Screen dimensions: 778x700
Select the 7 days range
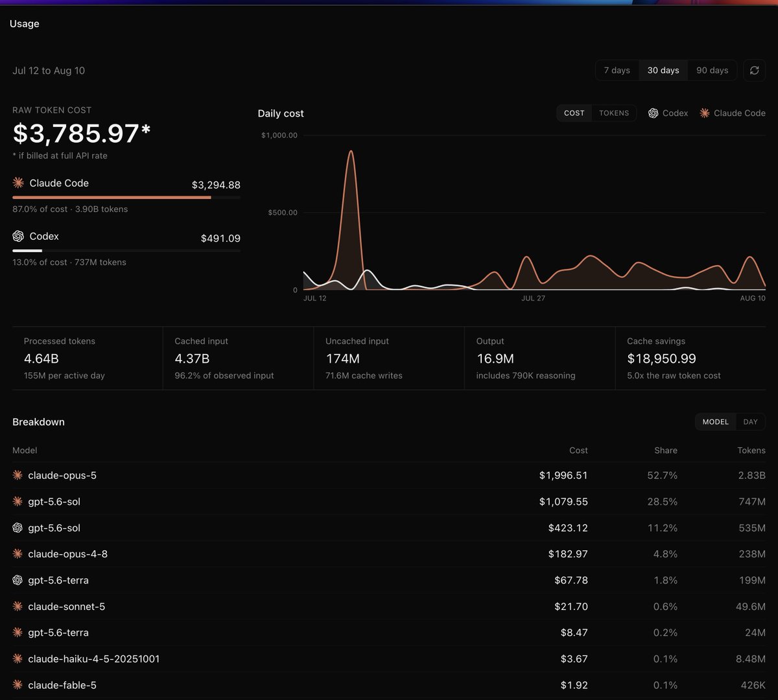(x=617, y=70)
